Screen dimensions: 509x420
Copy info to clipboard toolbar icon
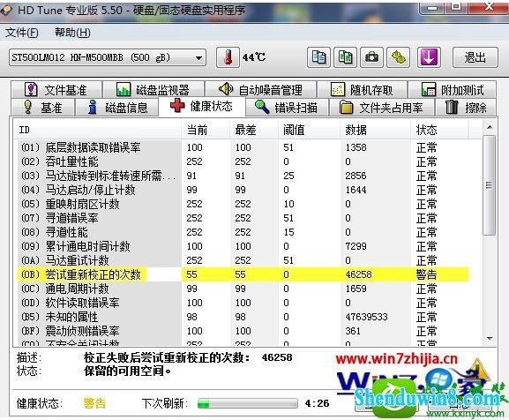318,57
